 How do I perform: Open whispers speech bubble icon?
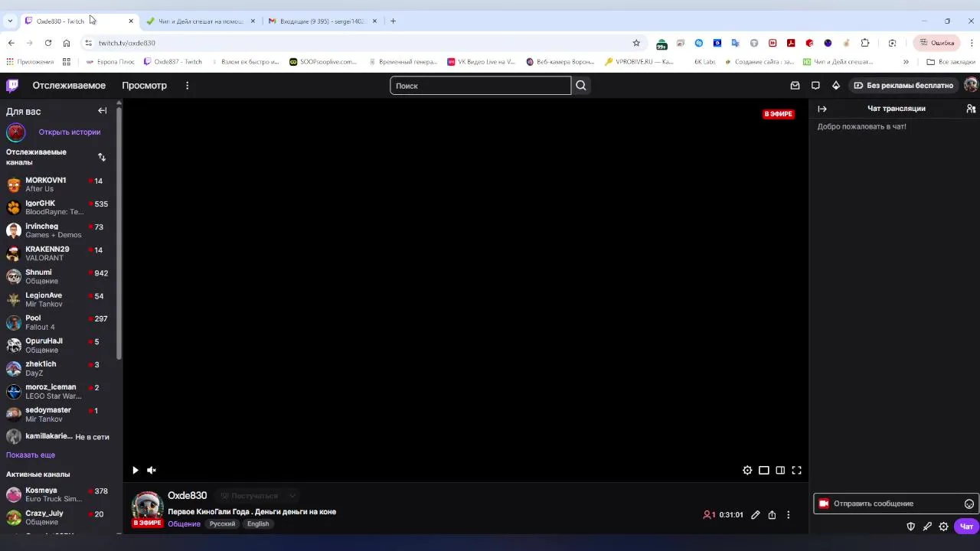815,86
